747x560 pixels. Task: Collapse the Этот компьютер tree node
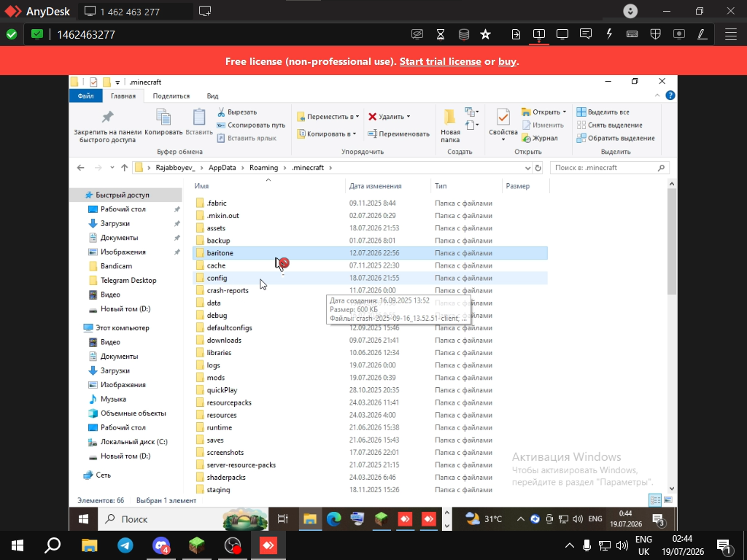tap(77, 327)
